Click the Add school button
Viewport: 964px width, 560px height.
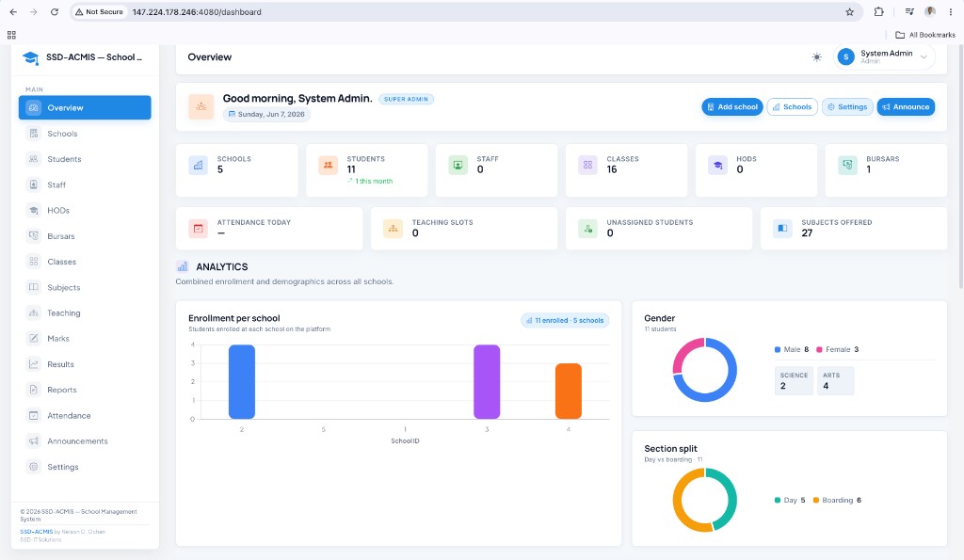pos(732,107)
